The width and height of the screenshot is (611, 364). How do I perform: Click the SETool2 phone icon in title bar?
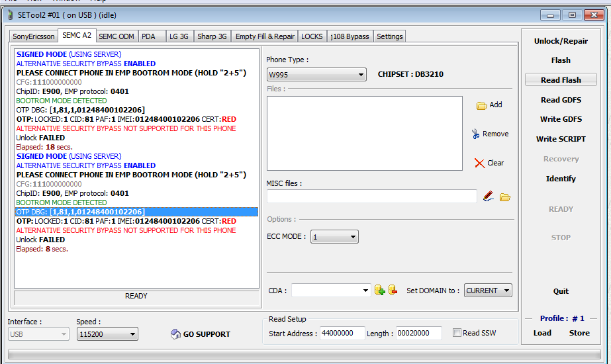pos(11,15)
